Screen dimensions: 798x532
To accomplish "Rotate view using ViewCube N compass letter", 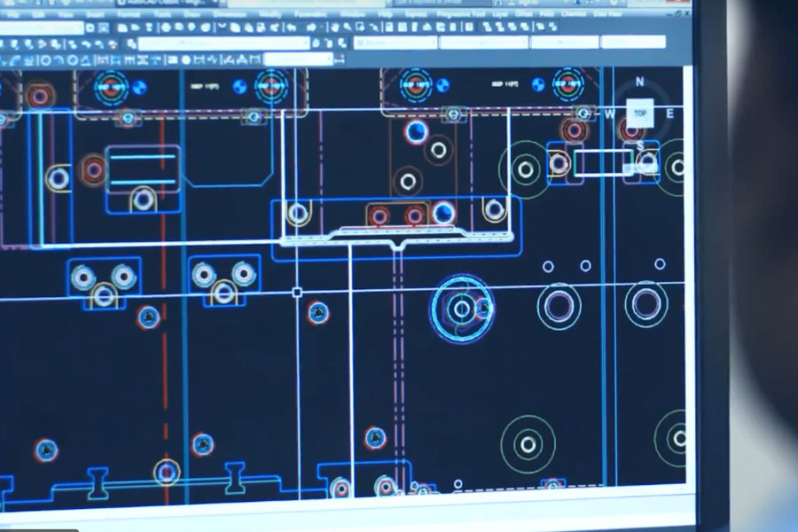I will [x=639, y=82].
